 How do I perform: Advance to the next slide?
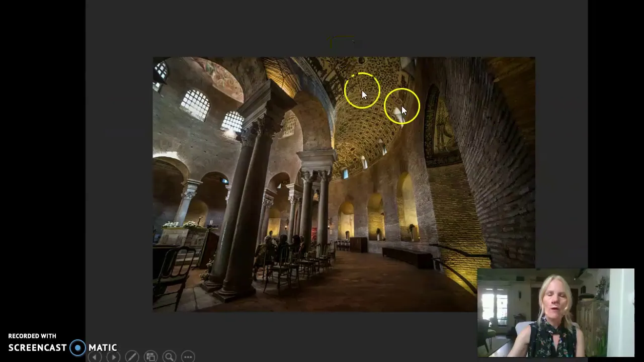point(113,356)
